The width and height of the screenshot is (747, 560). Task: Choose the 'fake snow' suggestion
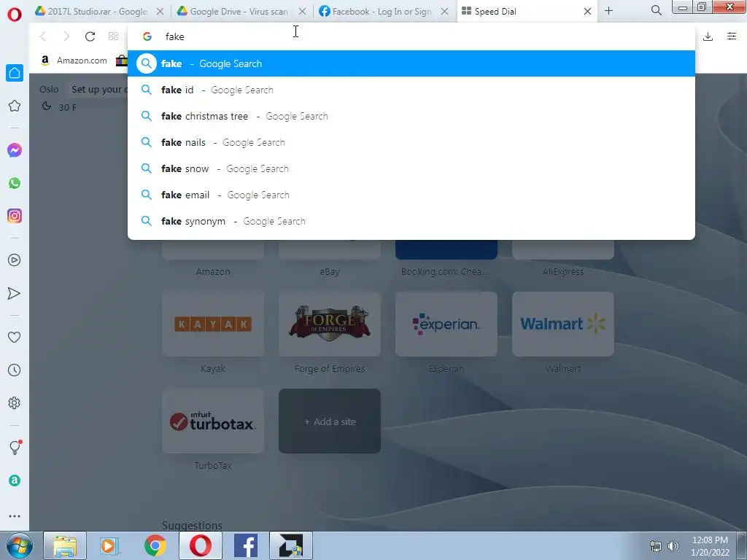tap(411, 168)
